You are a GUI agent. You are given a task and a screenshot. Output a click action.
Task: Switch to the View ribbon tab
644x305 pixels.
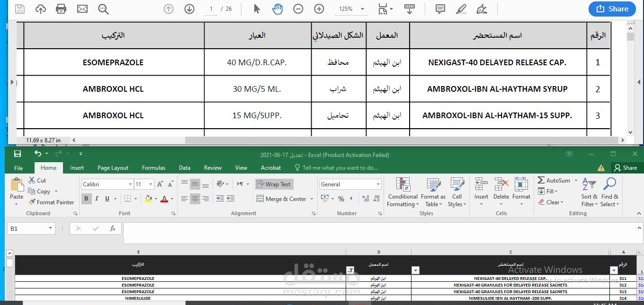pyautogui.click(x=241, y=168)
